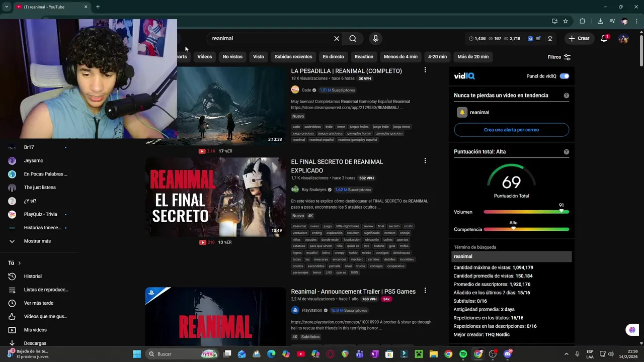Select the Menos de 4 min chip

tap(400, 57)
